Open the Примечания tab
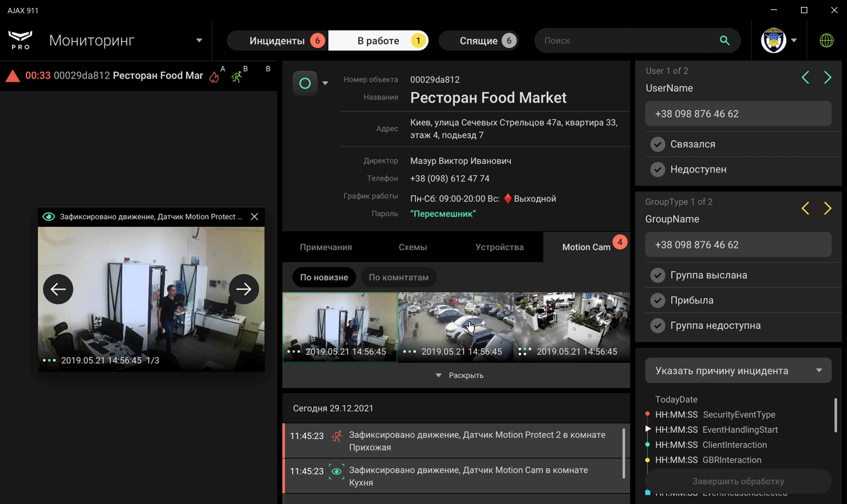This screenshot has height=504, width=847. click(326, 247)
